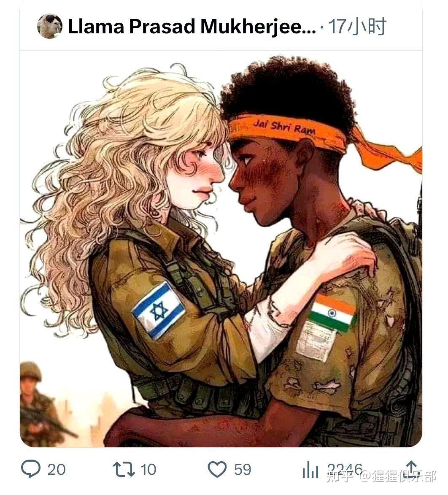The image size is (448, 495).
Task: Click the 17小时 timestamp
Action: click(357, 27)
